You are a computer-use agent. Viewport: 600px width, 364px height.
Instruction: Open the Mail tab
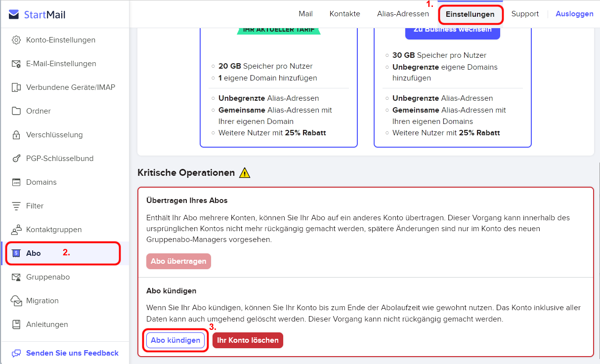[306, 14]
